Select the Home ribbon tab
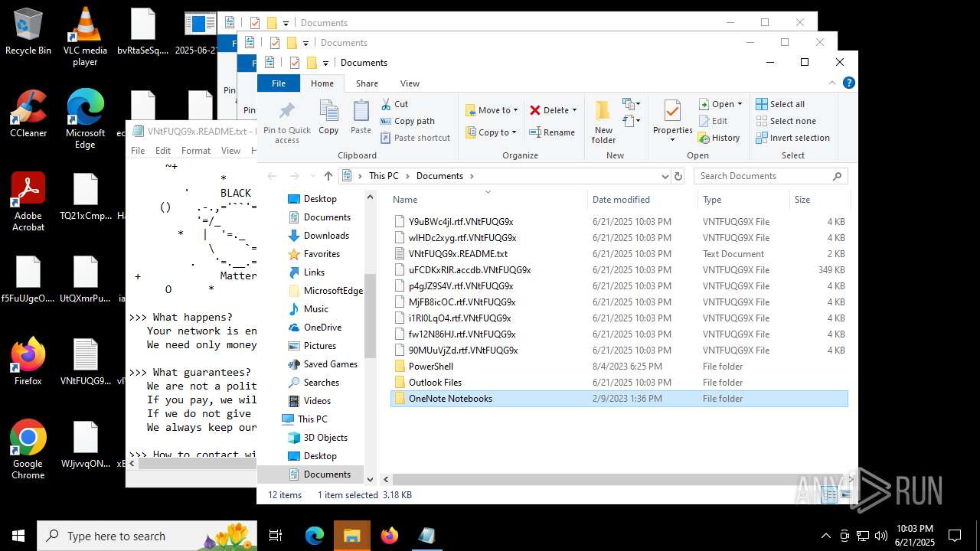This screenshot has width=980, height=551. [x=322, y=83]
